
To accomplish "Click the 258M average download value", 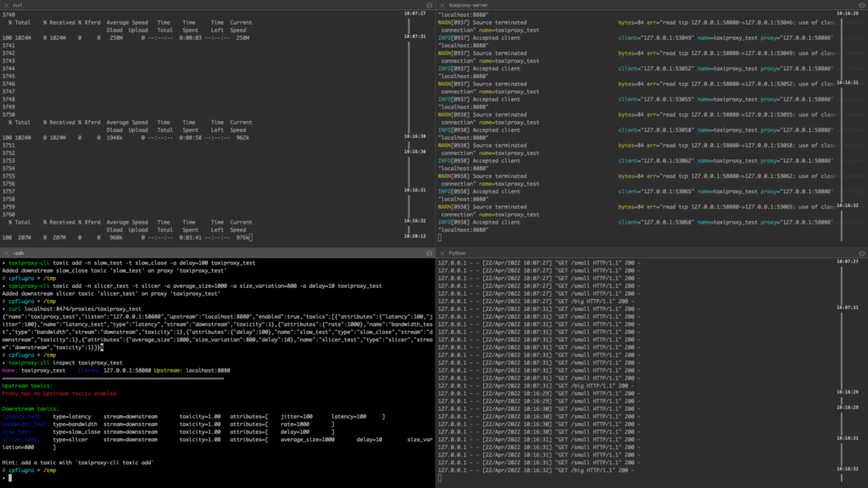I will (x=116, y=37).
